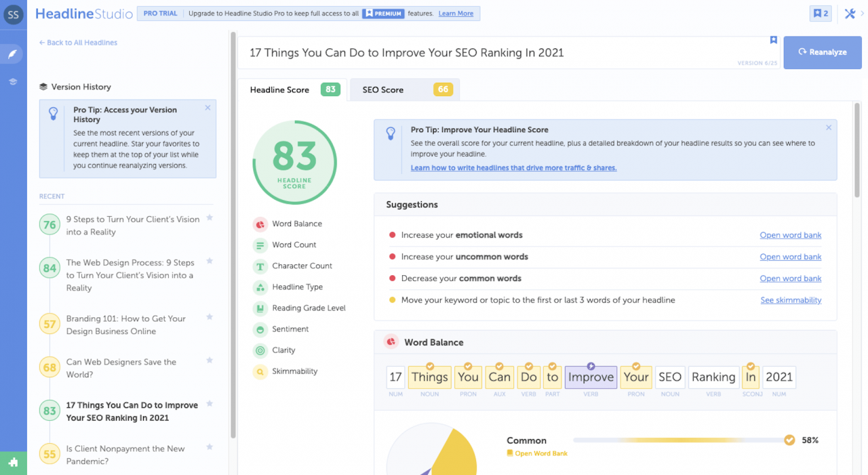Open saved headlines via the bookmark counter icon
The image size is (868, 475).
820,13
